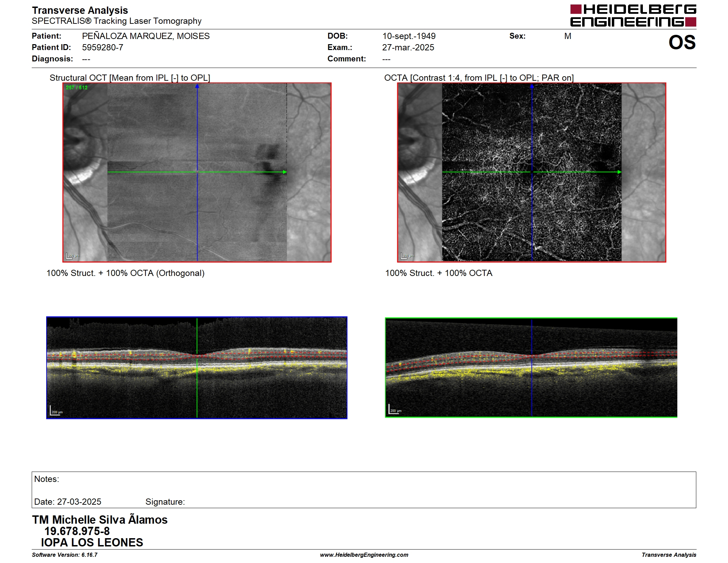This screenshot has height=563, width=728.
Task: Click patient name 'PEÑALOZA MARQUEZ, MOISES'
Action: (x=146, y=36)
